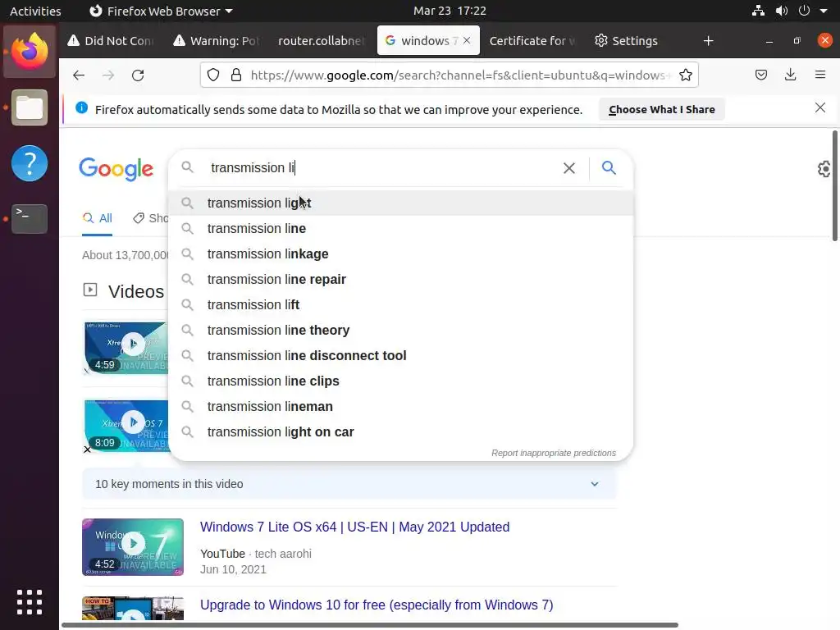Screen dimensions: 840x630
Task: Choose suggestion transmission linkage
Action: click(x=400, y=254)
